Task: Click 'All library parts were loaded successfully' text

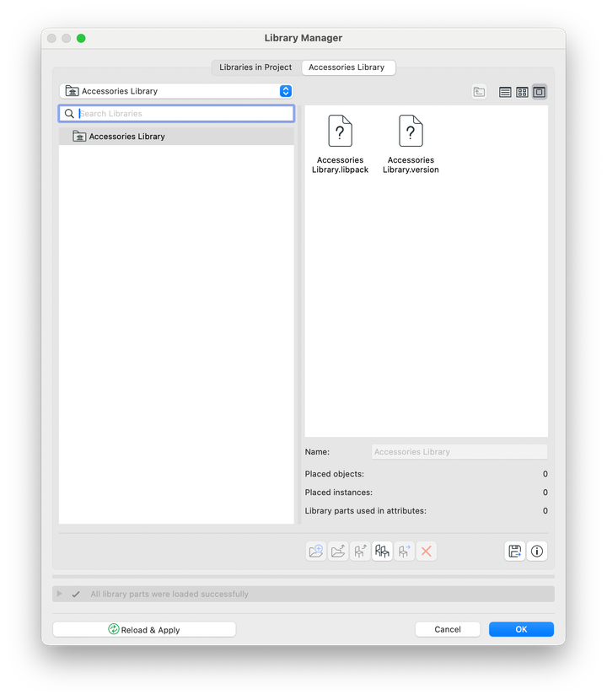Action: pyautogui.click(x=169, y=595)
